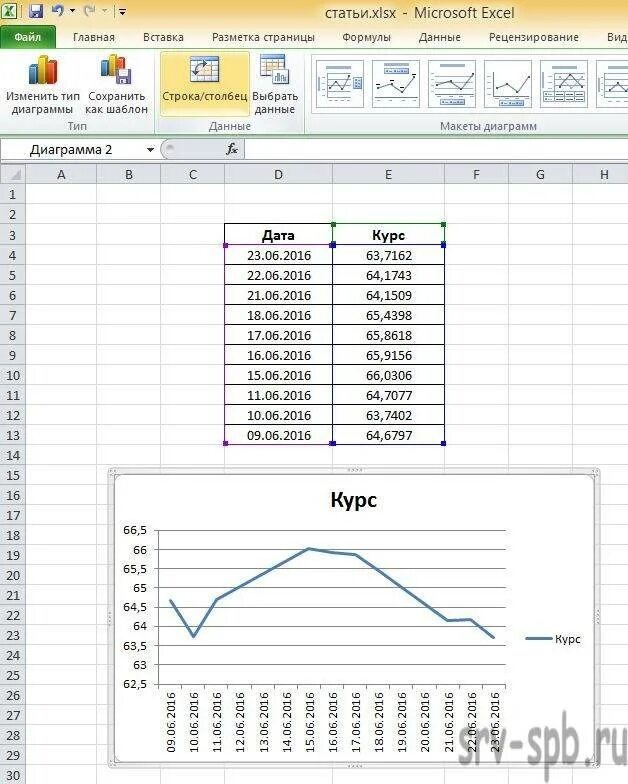Select the second chart layout thumbnail
Image resolution: width=628 pixels, height=784 pixels.
(x=396, y=84)
